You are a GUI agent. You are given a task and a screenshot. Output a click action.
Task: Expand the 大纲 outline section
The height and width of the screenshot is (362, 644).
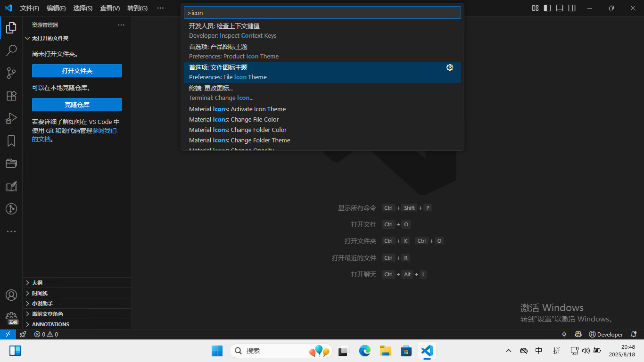(x=37, y=283)
